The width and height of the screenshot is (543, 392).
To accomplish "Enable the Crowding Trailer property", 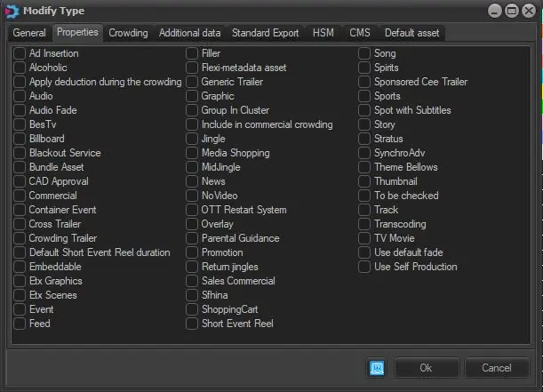I will [x=20, y=238].
